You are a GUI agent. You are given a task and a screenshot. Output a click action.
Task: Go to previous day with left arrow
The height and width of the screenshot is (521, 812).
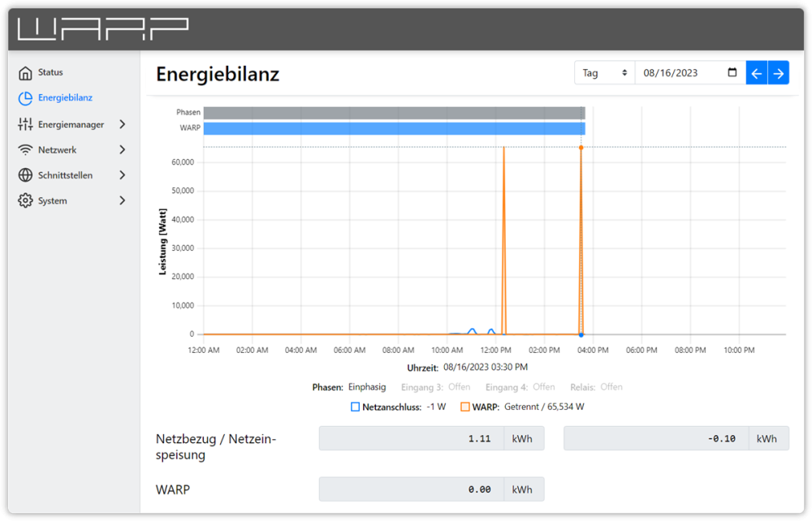756,73
